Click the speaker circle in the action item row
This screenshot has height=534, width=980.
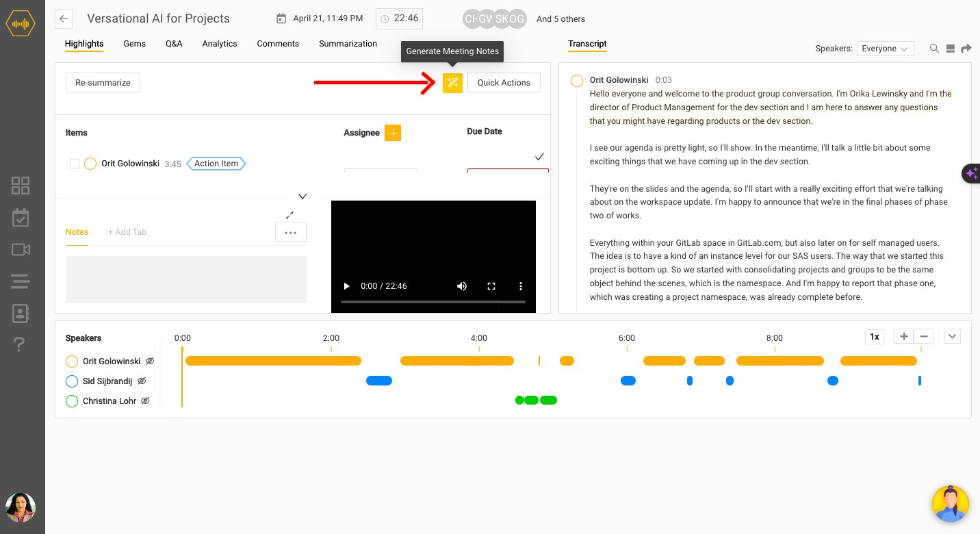point(90,164)
